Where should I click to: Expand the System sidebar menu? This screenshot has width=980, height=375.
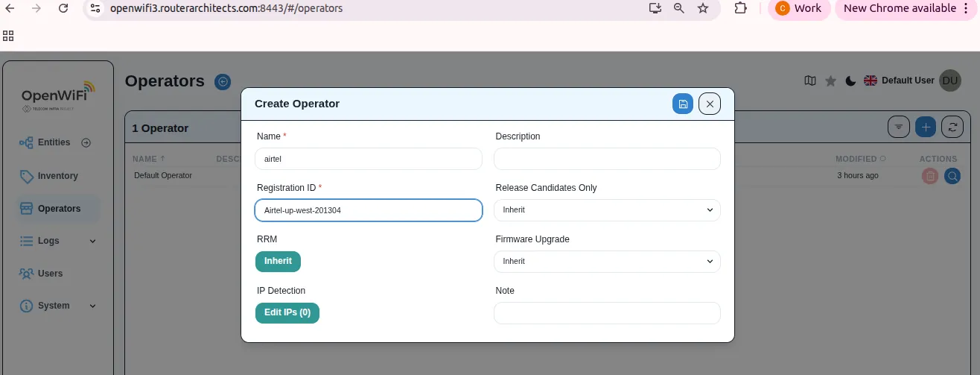(58, 306)
